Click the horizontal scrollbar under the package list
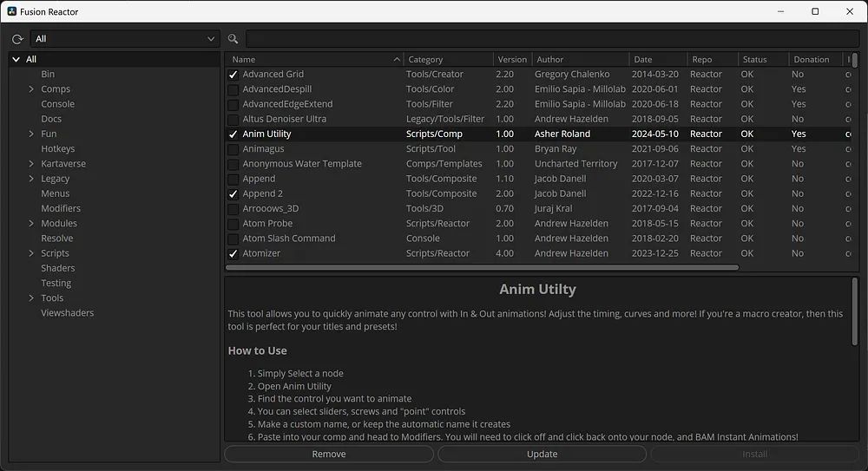Viewport: 868px width, 471px height. coord(482,267)
